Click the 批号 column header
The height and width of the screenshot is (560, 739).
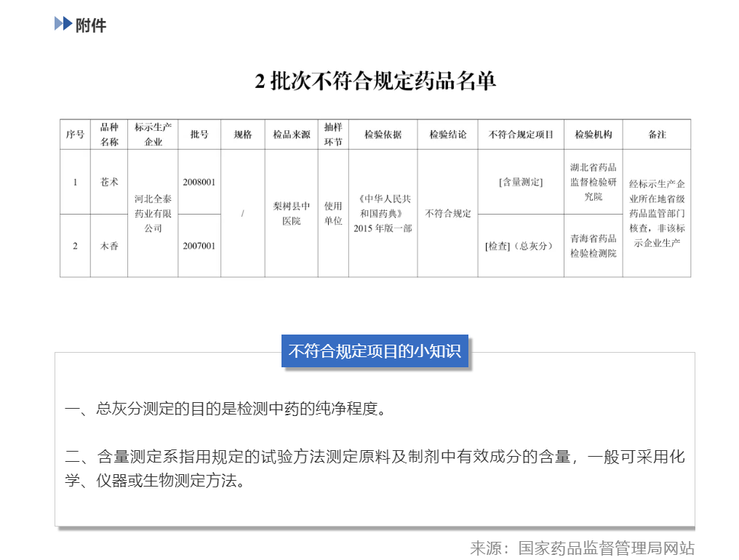coord(199,135)
